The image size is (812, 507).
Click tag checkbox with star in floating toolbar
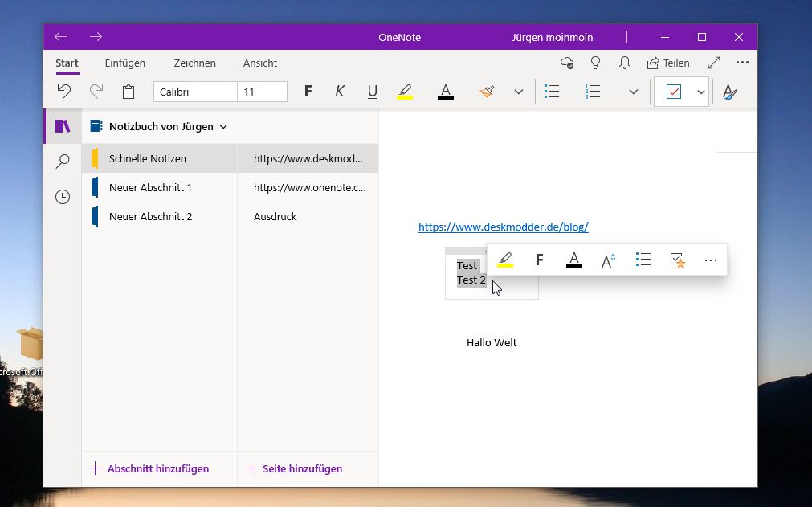coord(677,260)
